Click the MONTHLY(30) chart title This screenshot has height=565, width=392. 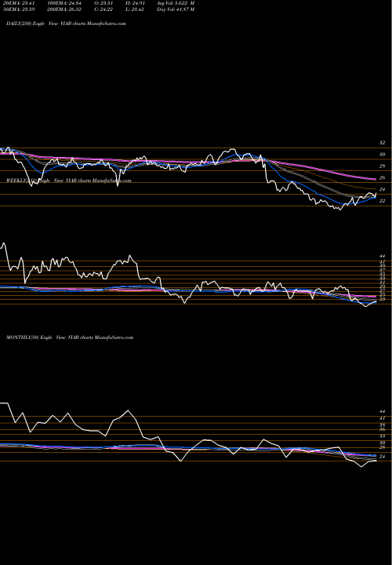pyautogui.click(x=70, y=337)
